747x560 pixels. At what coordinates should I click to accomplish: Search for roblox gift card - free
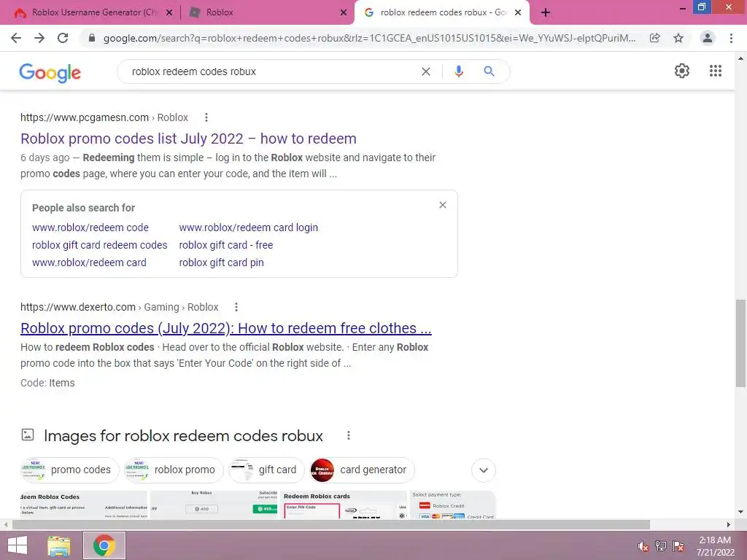pos(226,245)
